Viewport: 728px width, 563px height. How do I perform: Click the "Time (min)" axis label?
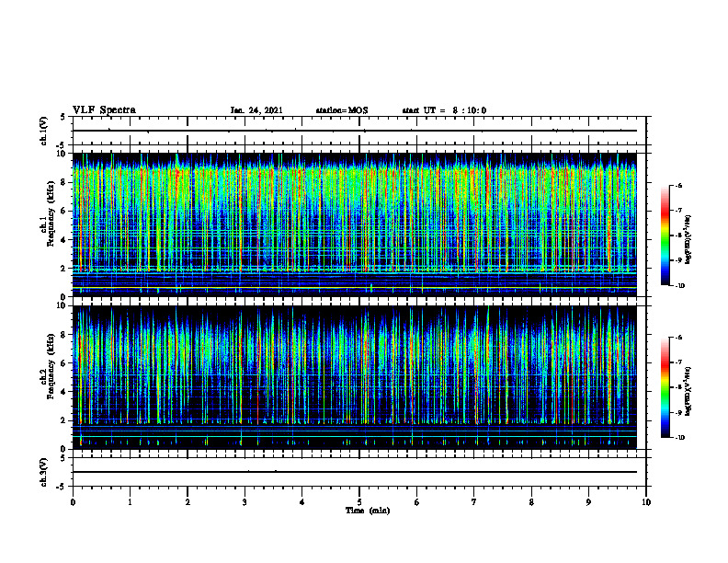click(x=368, y=511)
